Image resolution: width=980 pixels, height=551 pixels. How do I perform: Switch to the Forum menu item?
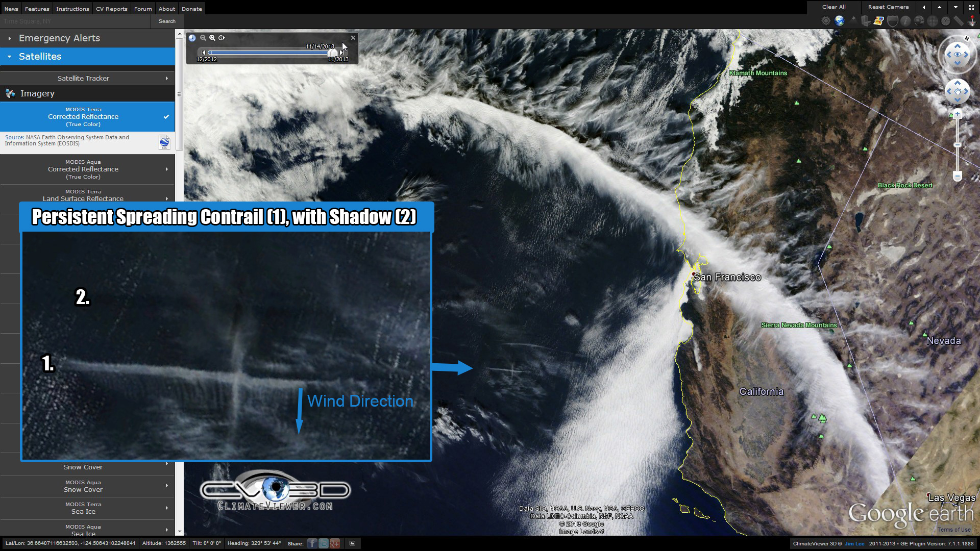tap(143, 8)
